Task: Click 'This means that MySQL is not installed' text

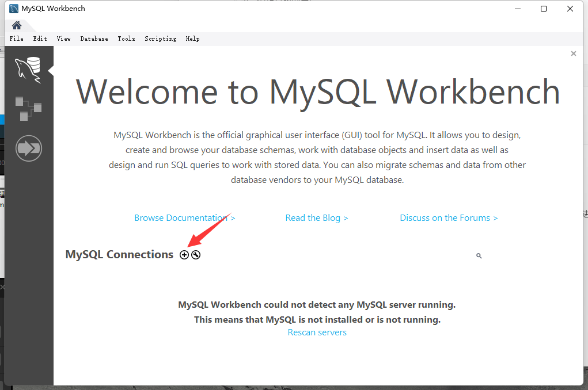Action: click(x=317, y=320)
